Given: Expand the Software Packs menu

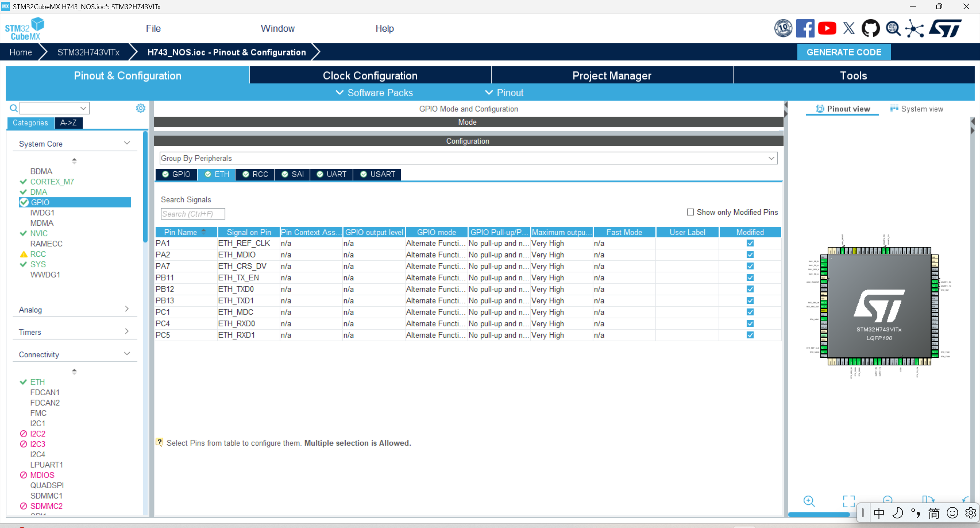Looking at the screenshot, I should [374, 93].
